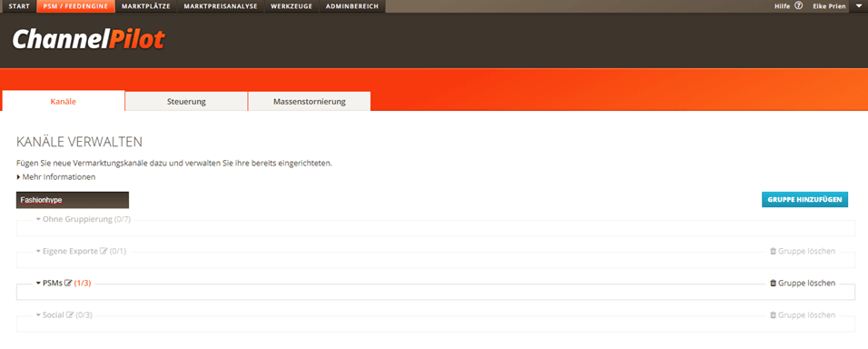Viewport: 868px width, 349px height.
Task: Click the PSMs (1/3) counter text
Action: click(x=83, y=283)
